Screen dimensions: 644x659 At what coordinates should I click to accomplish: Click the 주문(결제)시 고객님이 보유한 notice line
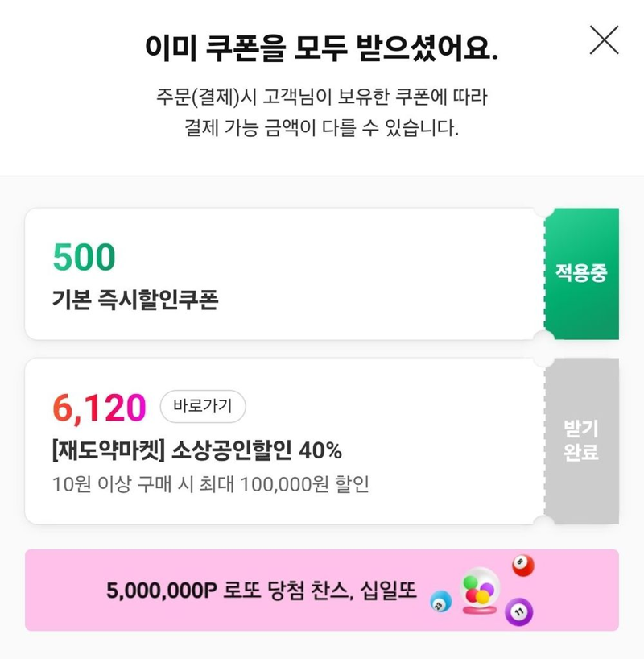pyautogui.click(x=321, y=97)
